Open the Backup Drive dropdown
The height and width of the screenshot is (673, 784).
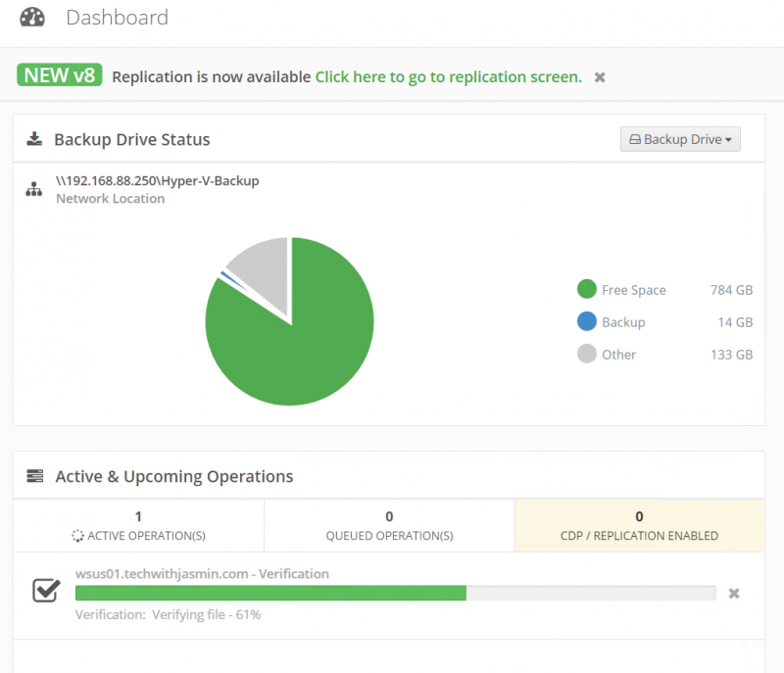680,139
